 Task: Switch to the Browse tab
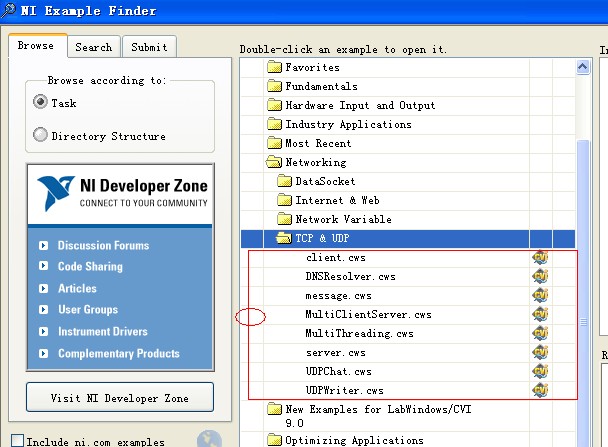pyautogui.click(x=36, y=46)
